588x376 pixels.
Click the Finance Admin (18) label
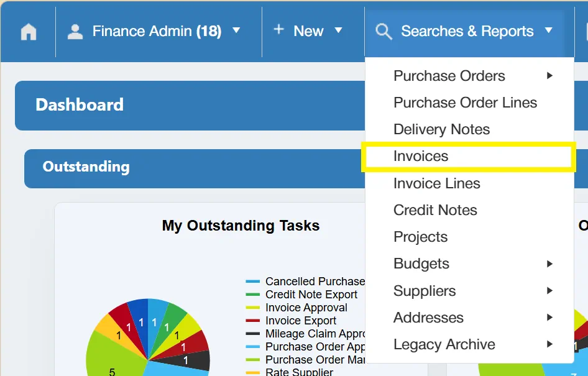point(157,31)
